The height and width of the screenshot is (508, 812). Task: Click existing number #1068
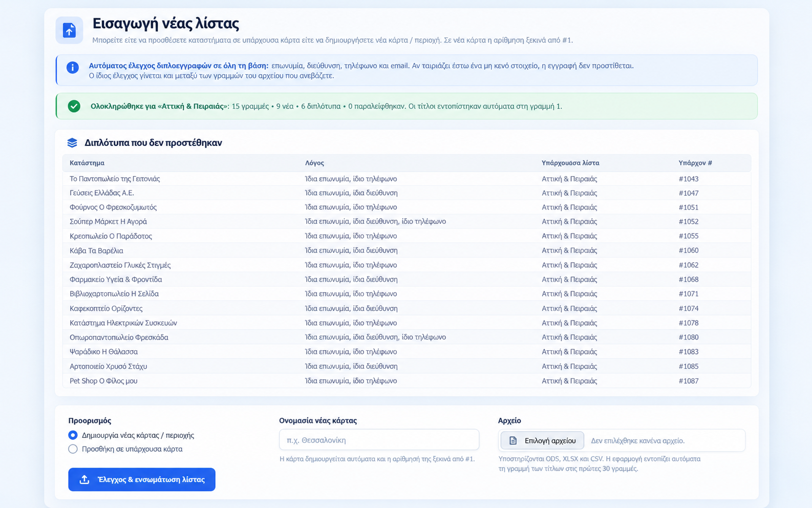pyautogui.click(x=689, y=280)
